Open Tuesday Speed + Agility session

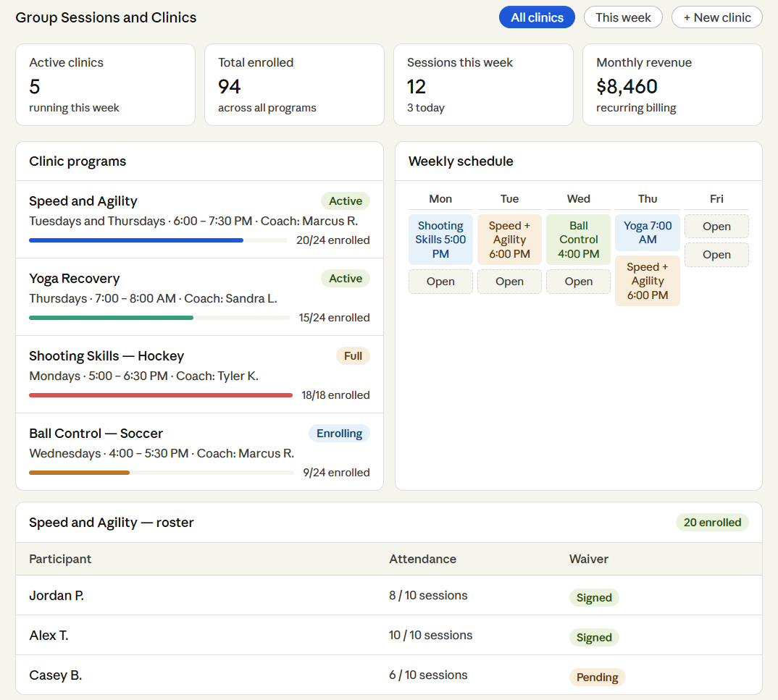click(509, 240)
